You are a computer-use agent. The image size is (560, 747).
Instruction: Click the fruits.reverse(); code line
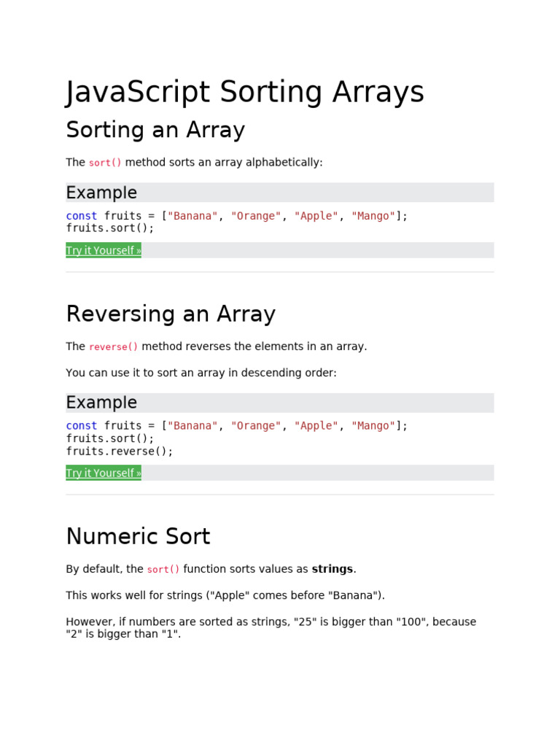[120, 451]
